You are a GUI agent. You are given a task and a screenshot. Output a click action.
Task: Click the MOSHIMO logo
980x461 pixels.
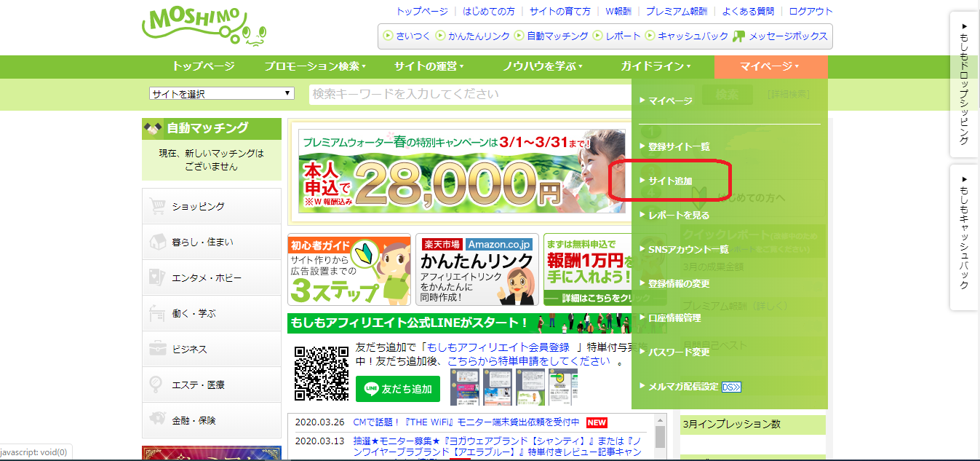205,28
